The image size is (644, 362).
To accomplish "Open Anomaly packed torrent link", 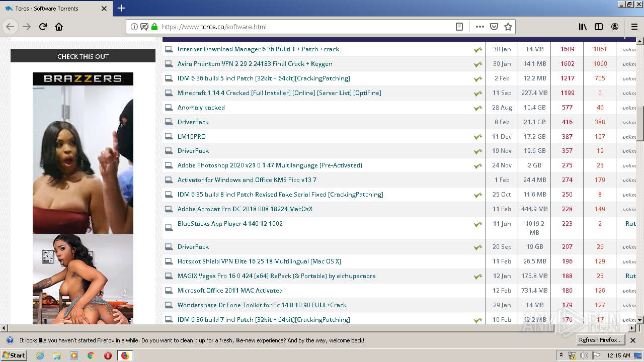I will coord(201,108).
